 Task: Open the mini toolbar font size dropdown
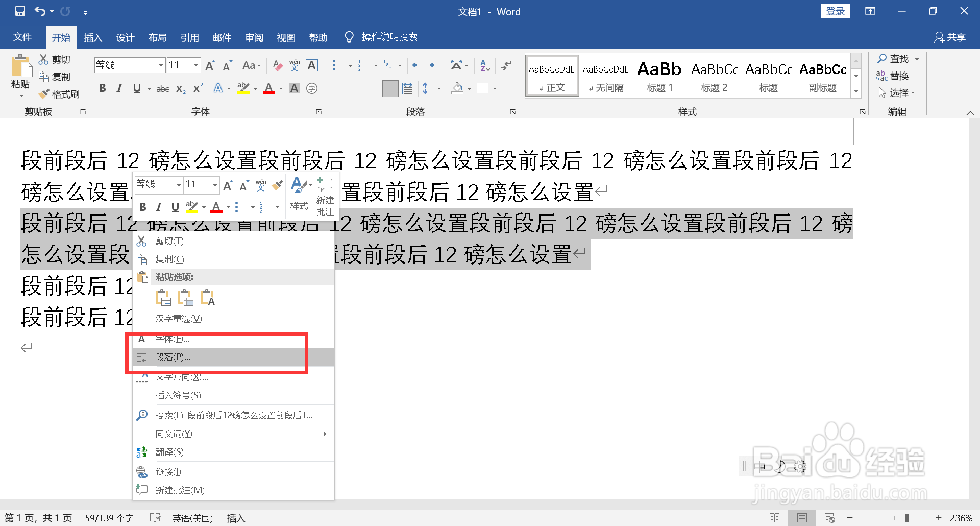215,184
